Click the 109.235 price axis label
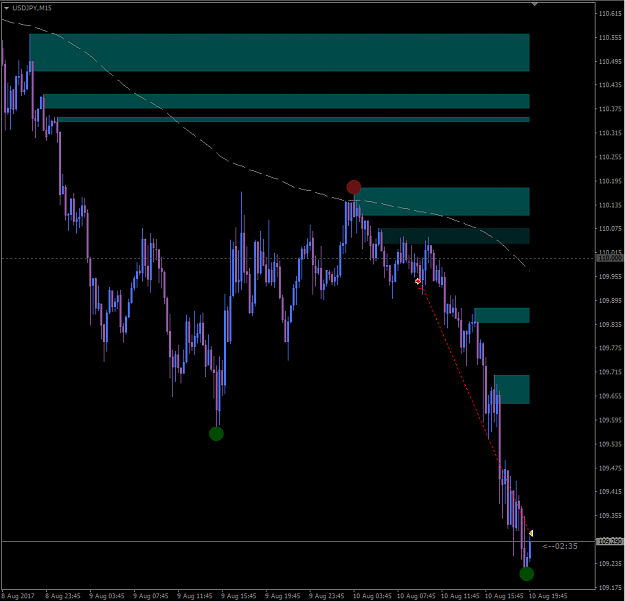Viewport: 625px width, 601px height. point(610,564)
